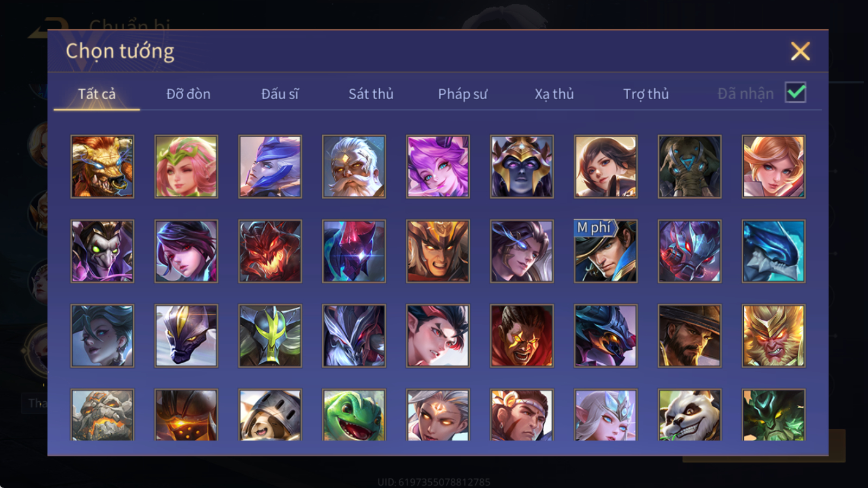Pick the purple-haired girl hero portrait
This screenshot has width=868, height=488.
(438, 166)
